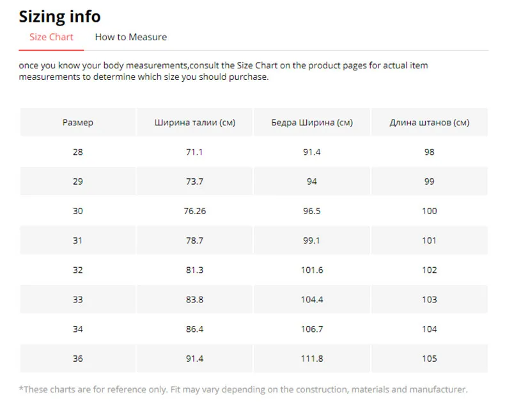Select pants length 105 cell
Viewport: 505px width, 420px height.
point(429,359)
